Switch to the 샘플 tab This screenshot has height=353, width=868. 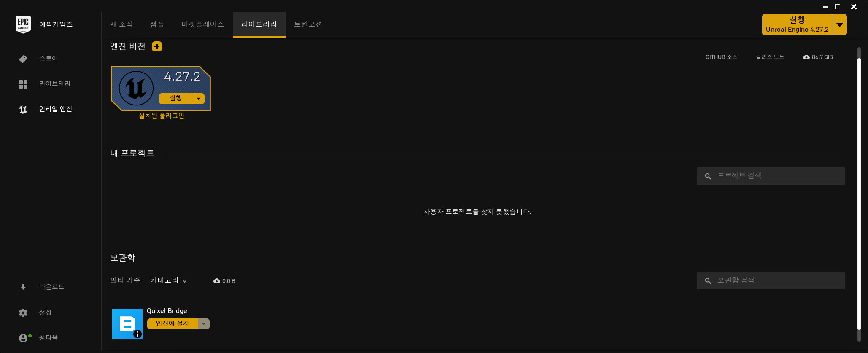click(157, 24)
